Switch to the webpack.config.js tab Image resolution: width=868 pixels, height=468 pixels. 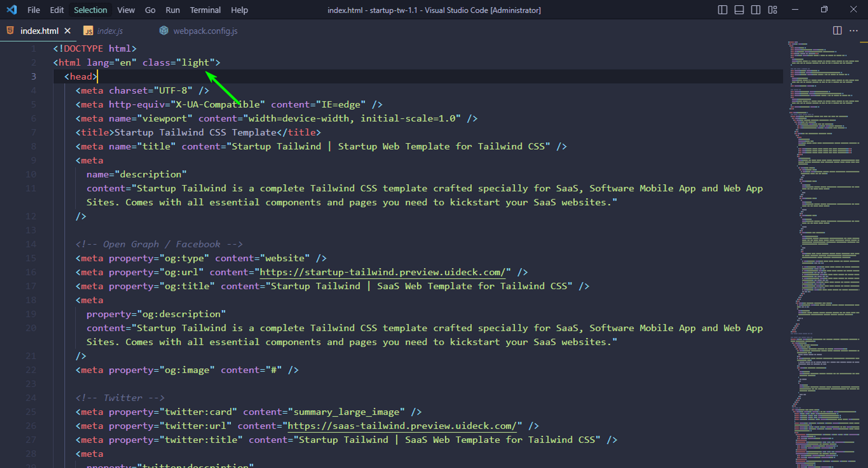click(205, 30)
